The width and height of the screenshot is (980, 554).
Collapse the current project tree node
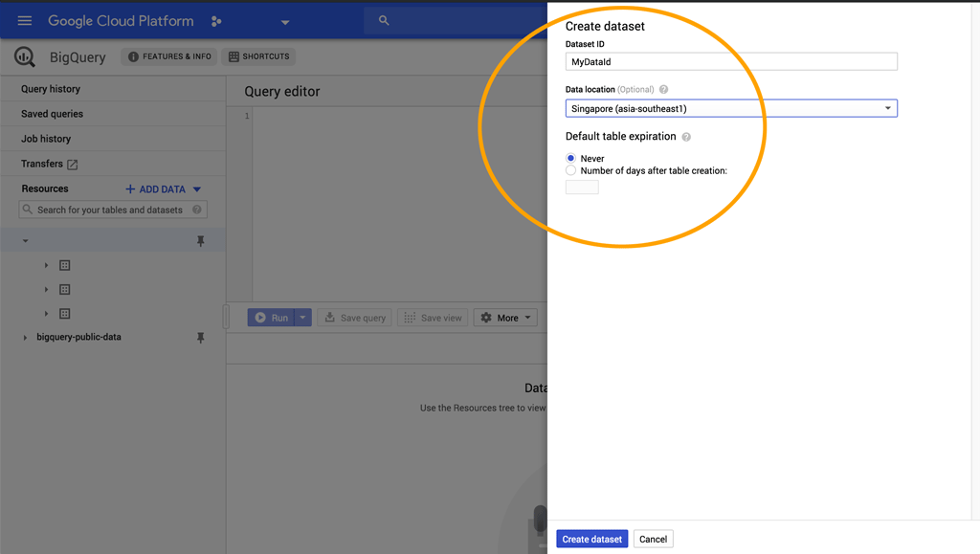[x=26, y=240]
